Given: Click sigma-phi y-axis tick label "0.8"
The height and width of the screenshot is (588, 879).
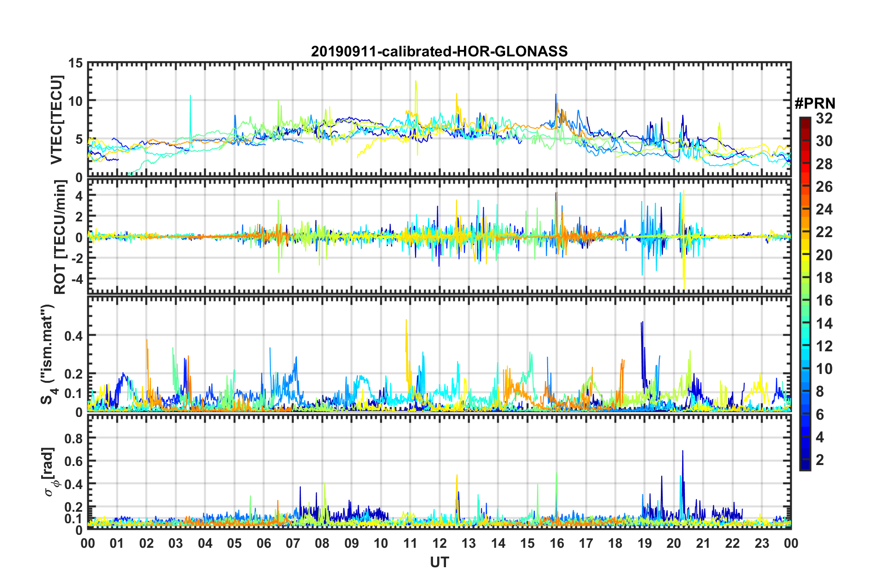Looking at the screenshot, I should [73, 438].
